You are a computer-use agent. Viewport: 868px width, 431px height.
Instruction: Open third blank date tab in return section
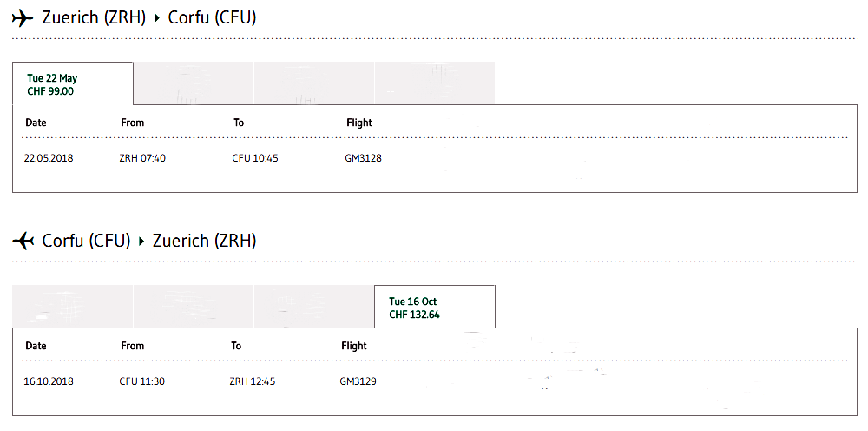(x=314, y=306)
